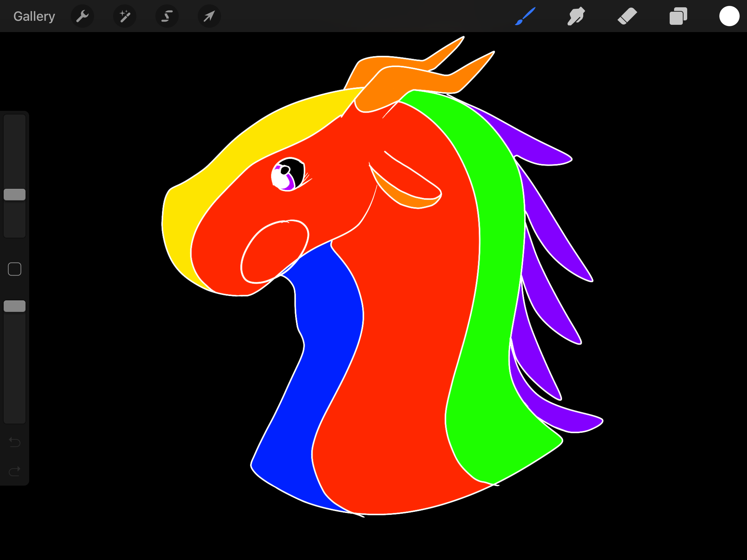Screen dimensions: 747x560
Task: Activate the Transform arrow tool
Action: click(209, 16)
